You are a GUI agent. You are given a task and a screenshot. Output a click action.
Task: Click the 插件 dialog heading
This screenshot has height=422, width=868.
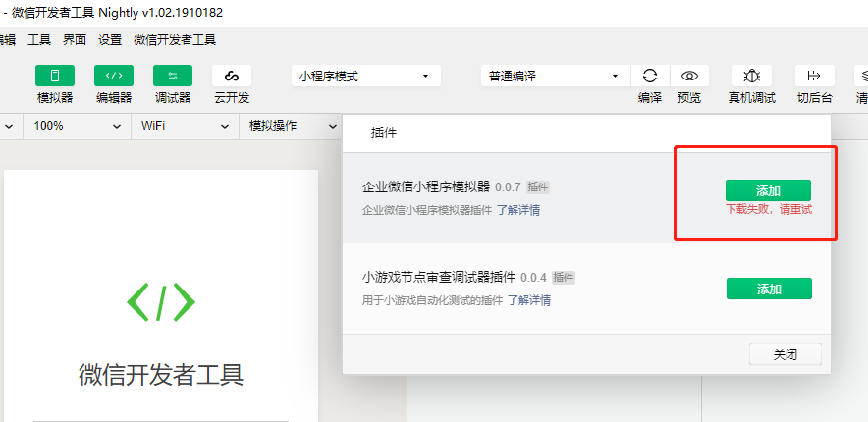tap(384, 133)
